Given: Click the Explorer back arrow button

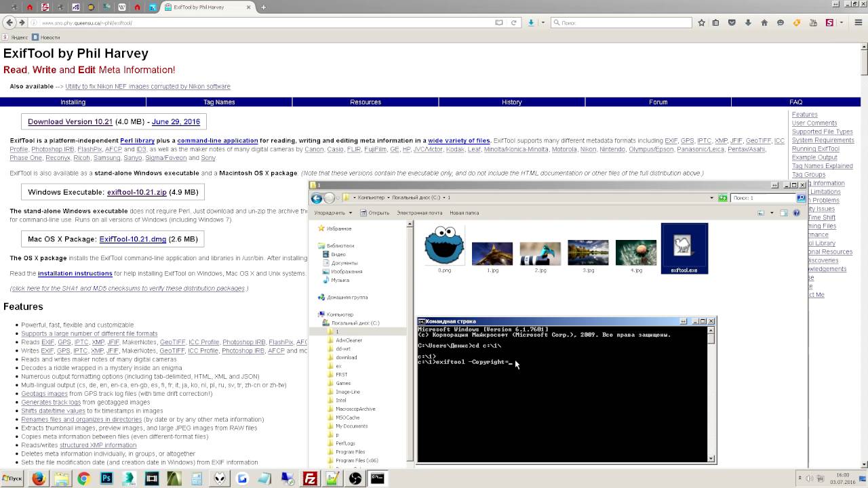Looking at the screenshot, I should [x=317, y=198].
